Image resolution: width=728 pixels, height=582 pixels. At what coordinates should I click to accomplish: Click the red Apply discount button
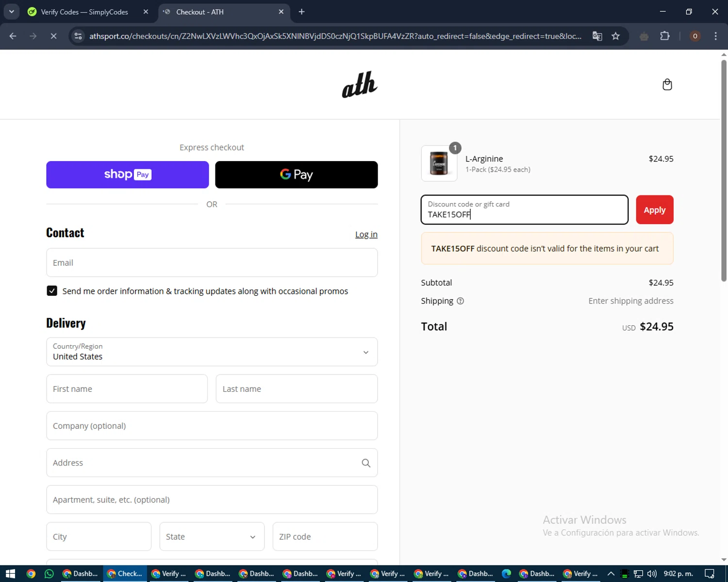pyautogui.click(x=655, y=210)
